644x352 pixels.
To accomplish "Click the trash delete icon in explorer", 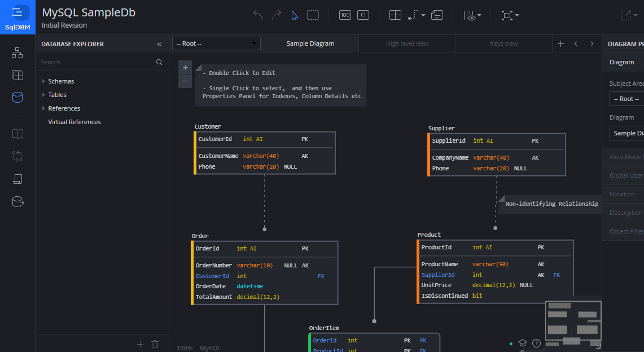I will (155, 344).
